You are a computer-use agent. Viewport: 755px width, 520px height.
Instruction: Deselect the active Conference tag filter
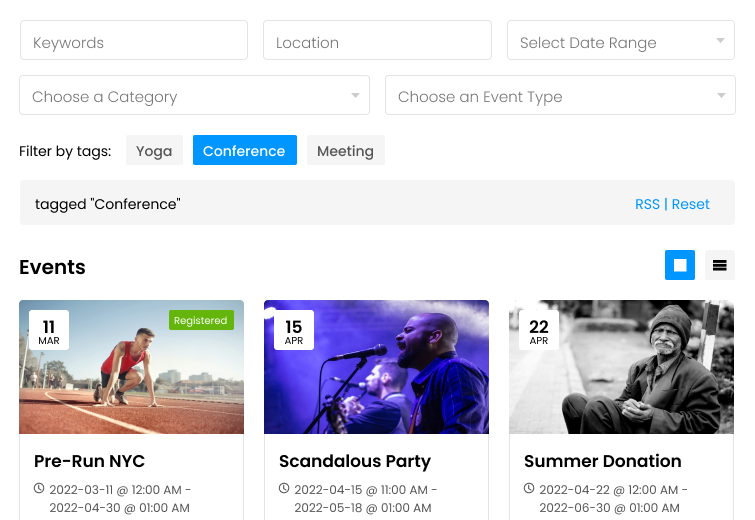(245, 150)
